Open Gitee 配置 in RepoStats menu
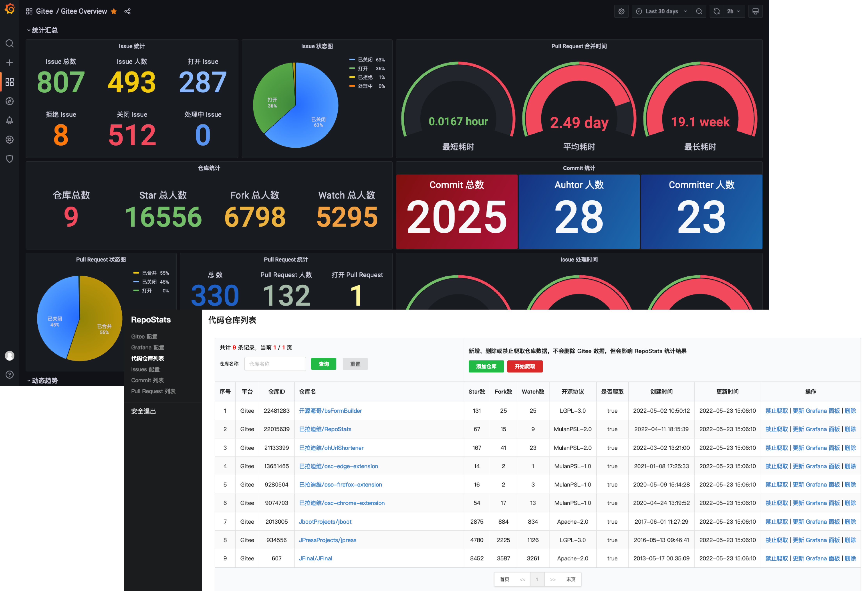 144,337
